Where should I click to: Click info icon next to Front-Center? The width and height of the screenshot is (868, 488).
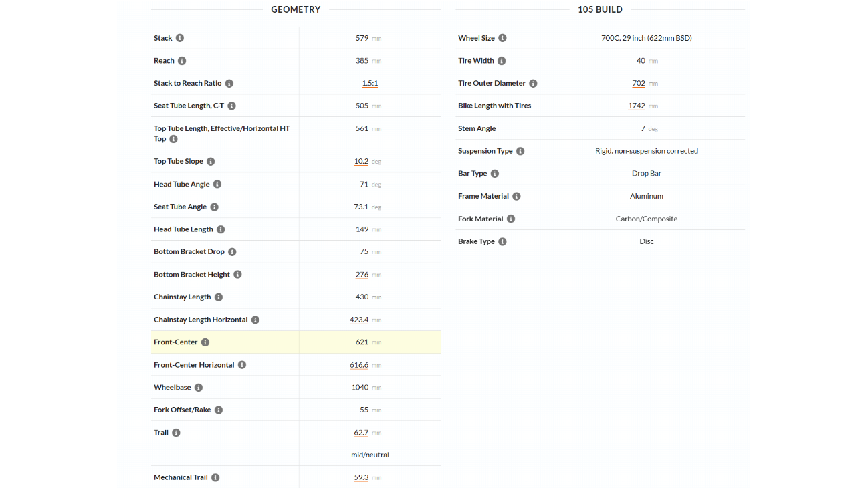click(205, 342)
